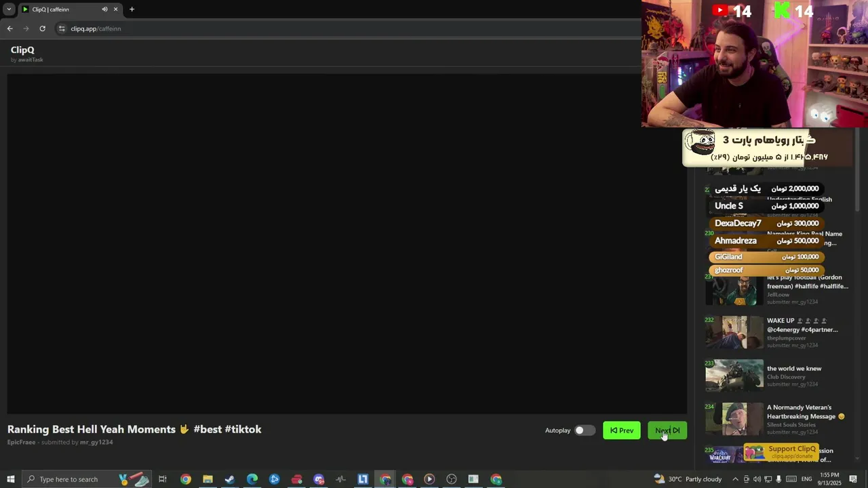Reload the clipq.app page
Screen dimensions: 868x488
(x=42, y=28)
